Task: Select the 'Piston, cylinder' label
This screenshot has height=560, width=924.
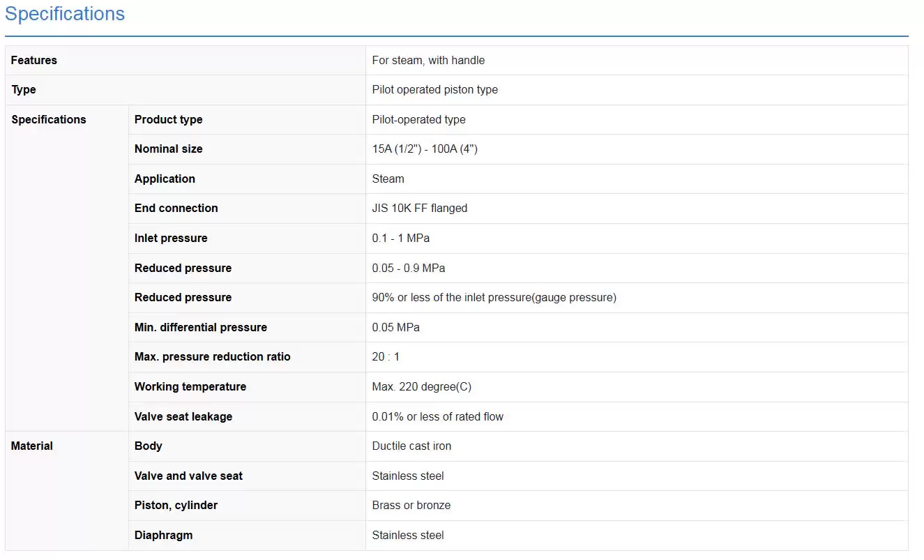Action: [176, 506]
